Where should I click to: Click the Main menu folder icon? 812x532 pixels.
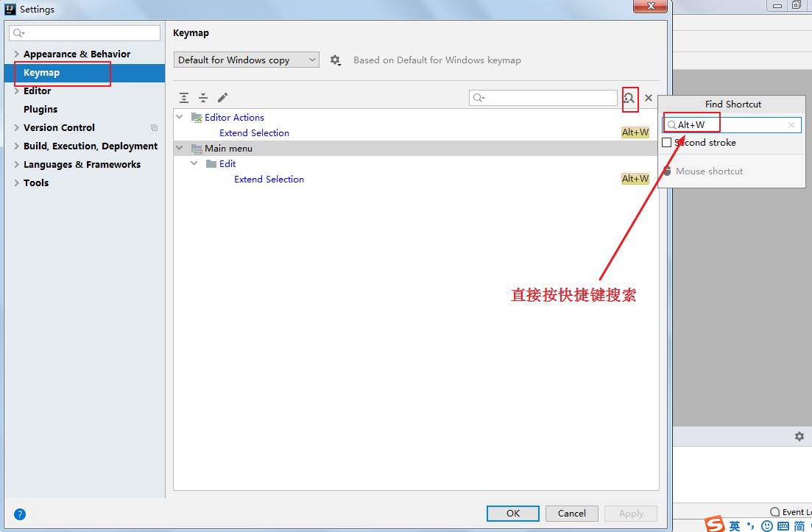197,149
